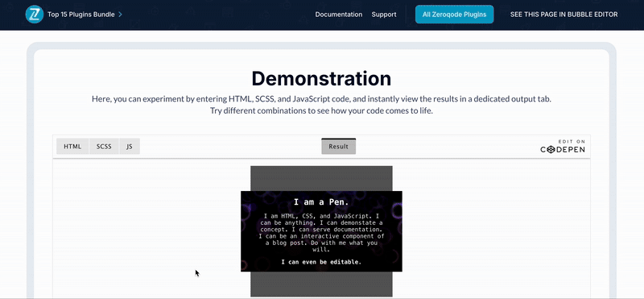Switch to the JS tab
Image resolution: width=644 pixels, height=299 pixels.
pyautogui.click(x=130, y=147)
